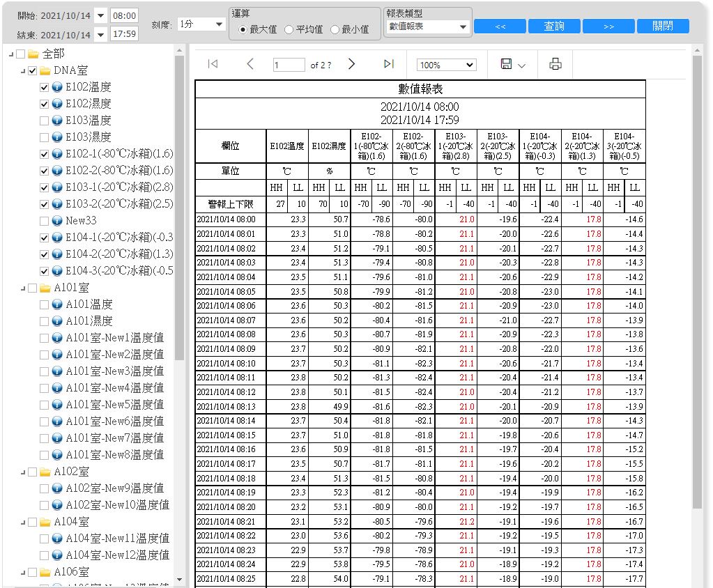Click globe icon beside A102室-New9溫度值
Viewport: 713px width, 588px height.
pyautogui.click(x=57, y=488)
